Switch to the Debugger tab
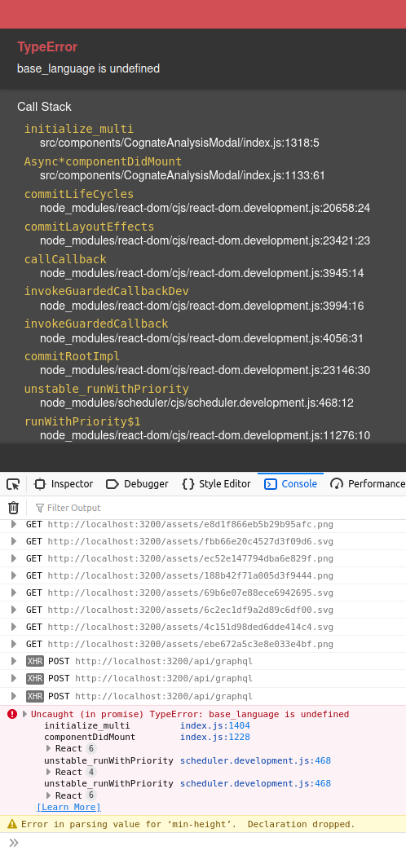Screen dimensions: 406x868 tap(137, 484)
